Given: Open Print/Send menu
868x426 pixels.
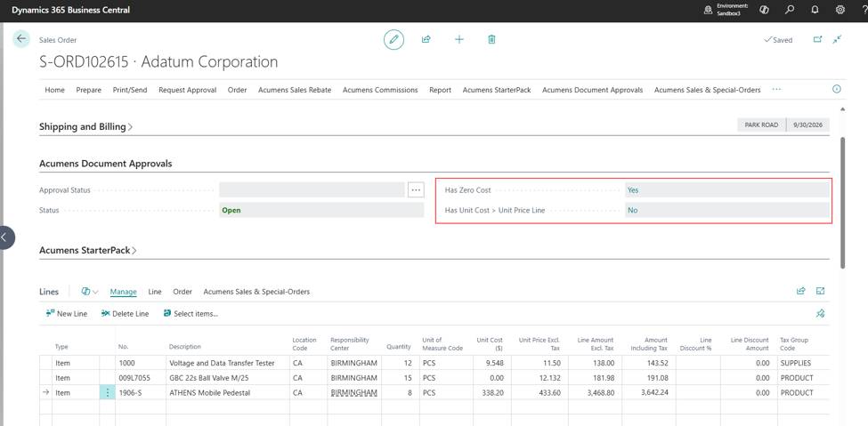Looking at the screenshot, I should (x=130, y=90).
